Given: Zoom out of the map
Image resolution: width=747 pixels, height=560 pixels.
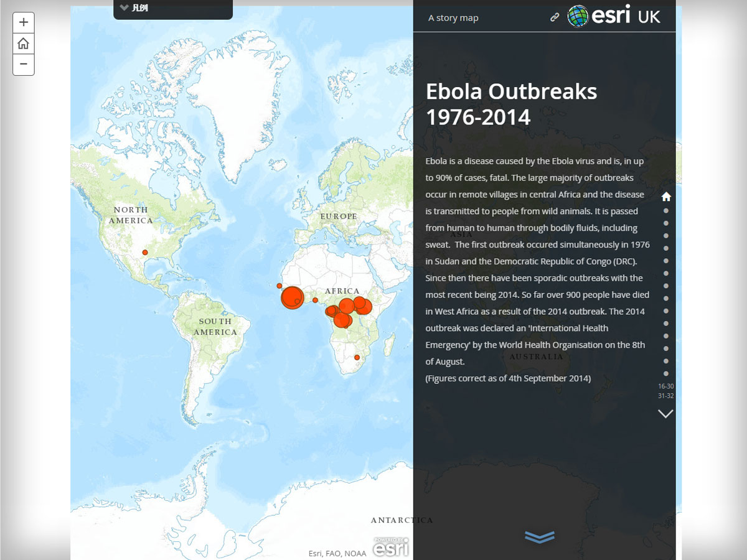Looking at the screenshot, I should (x=24, y=64).
